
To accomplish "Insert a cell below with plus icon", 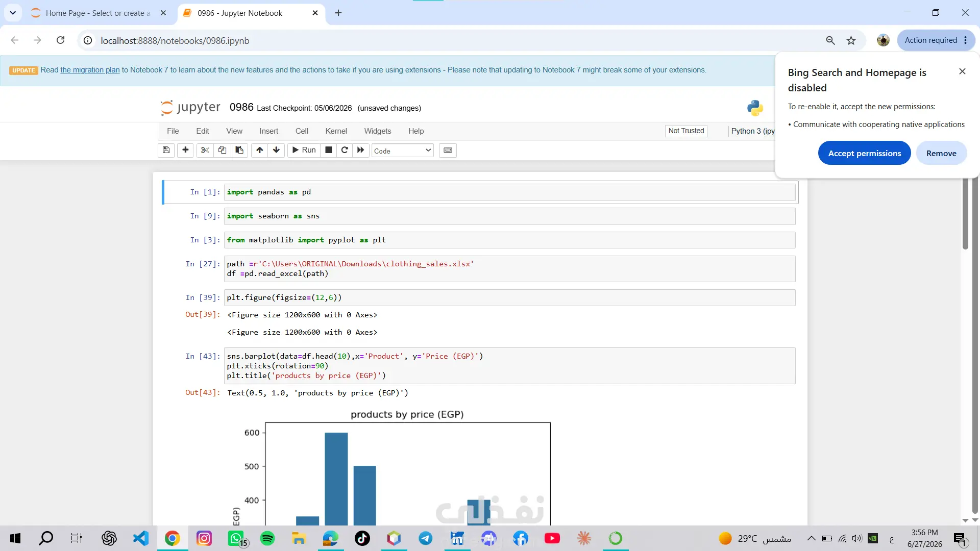I will click(185, 150).
